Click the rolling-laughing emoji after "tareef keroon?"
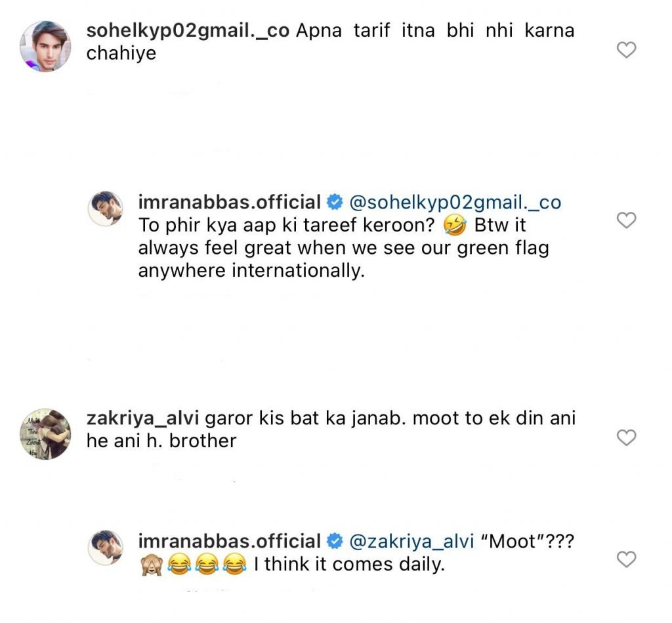 tap(451, 226)
